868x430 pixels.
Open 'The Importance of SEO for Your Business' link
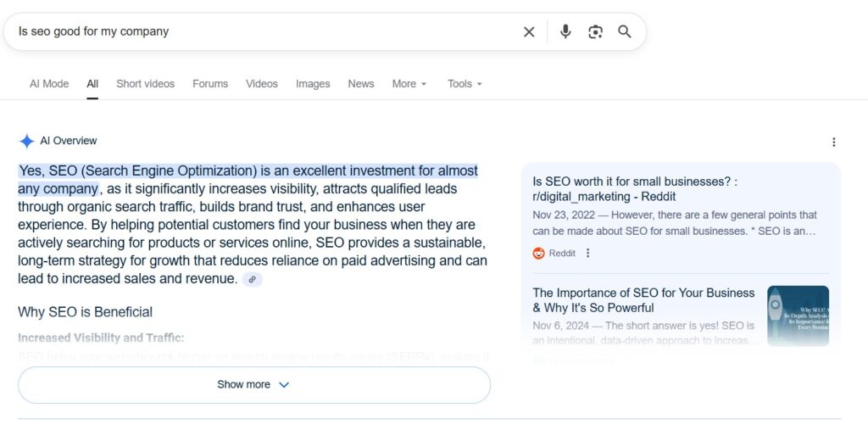coord(643,300)
